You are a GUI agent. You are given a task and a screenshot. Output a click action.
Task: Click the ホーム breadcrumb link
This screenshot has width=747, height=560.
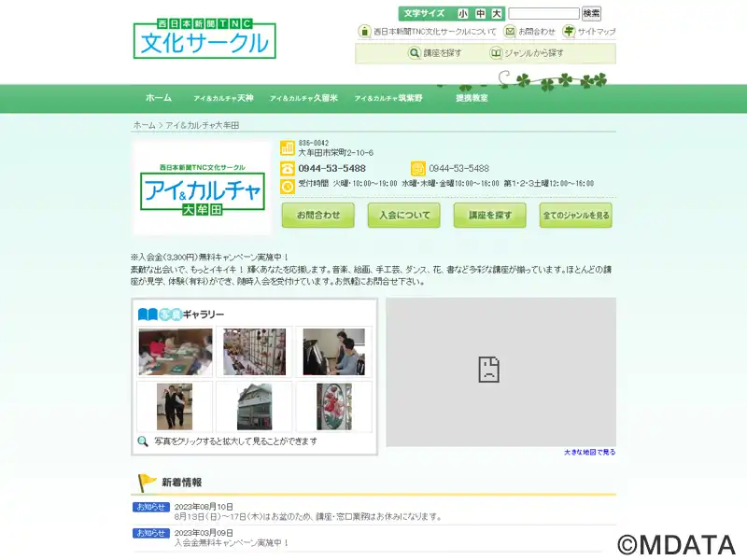tap(145, 125)
